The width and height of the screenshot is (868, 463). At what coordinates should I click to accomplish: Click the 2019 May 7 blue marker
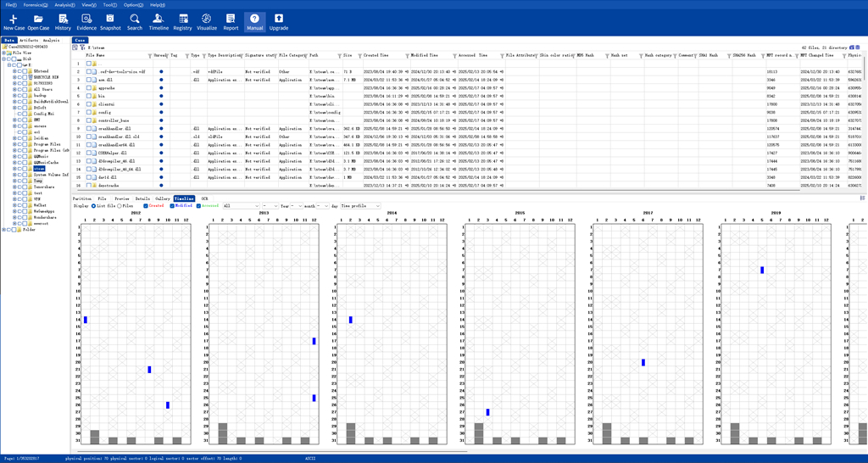pyautogui.click(x=762, y=270)
